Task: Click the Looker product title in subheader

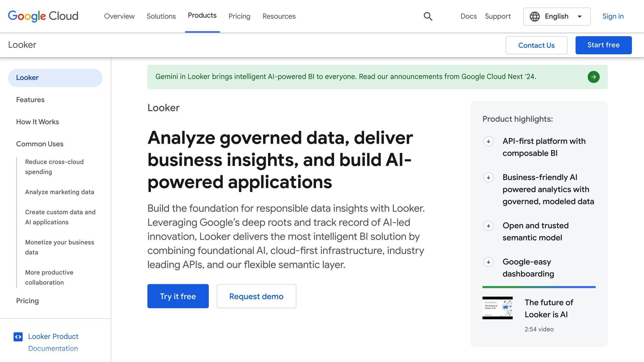Action: pyautogui.click(x=22, y=45)
